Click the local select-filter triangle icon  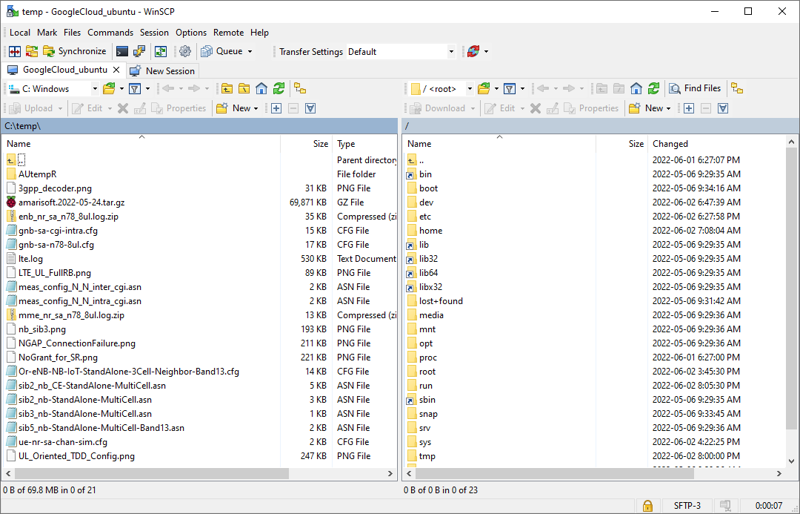310,108
